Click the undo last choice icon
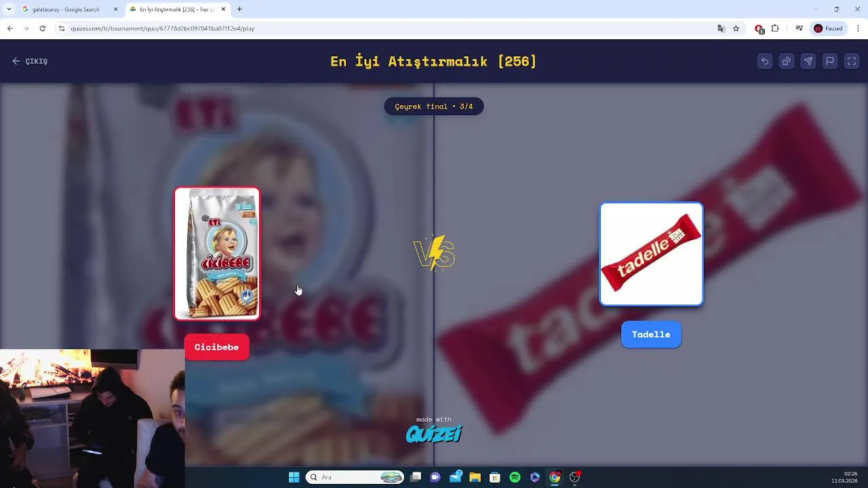The image size is (868, 488). click(x=765, y=61)
